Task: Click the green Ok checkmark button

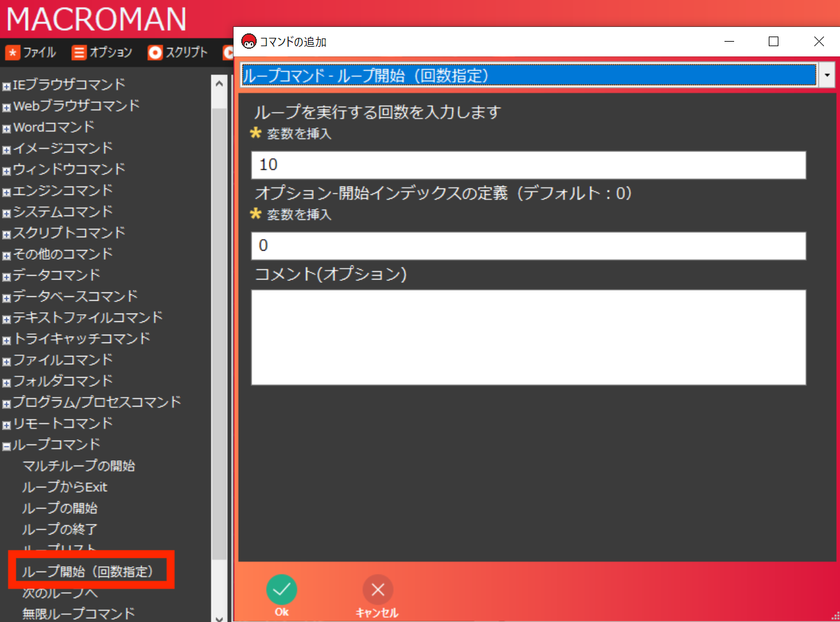Action: [282, 589]
